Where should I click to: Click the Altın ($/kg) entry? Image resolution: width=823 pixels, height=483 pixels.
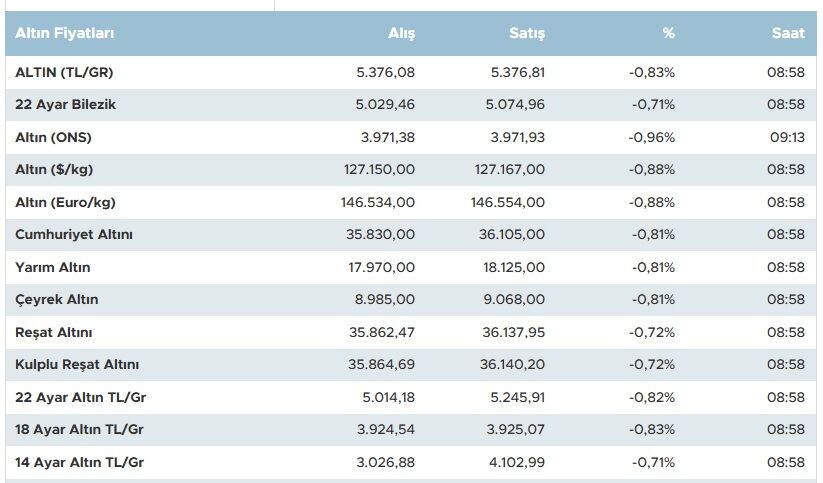54,170
